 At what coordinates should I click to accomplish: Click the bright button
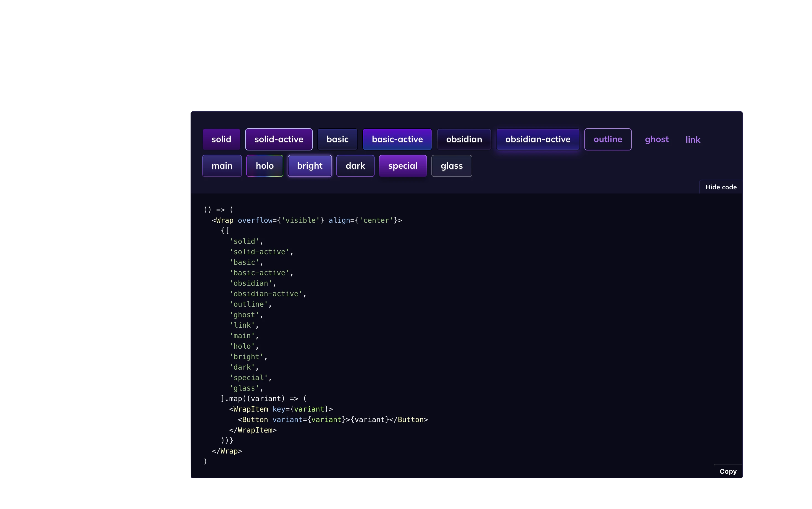(310, 166)
